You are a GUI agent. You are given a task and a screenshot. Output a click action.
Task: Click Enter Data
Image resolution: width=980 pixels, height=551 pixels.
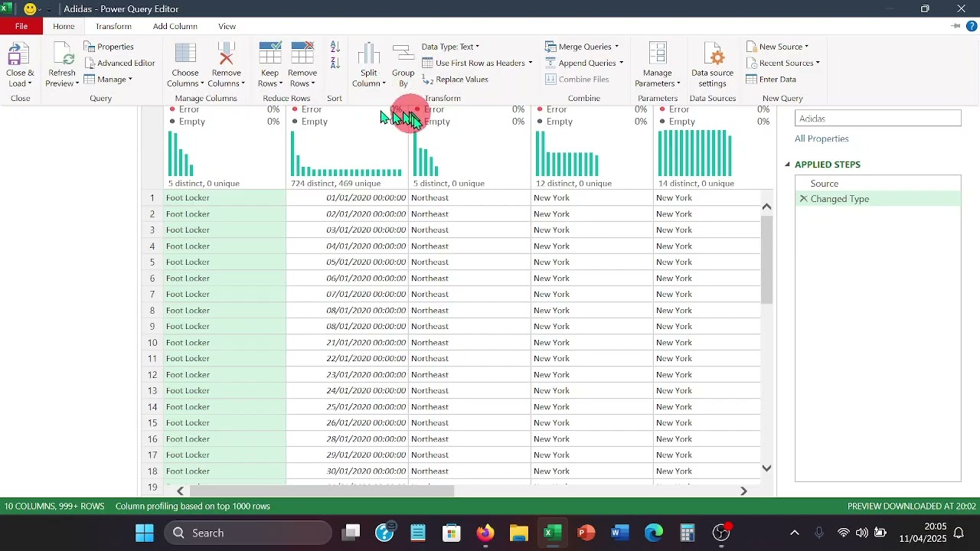point(772,80)
